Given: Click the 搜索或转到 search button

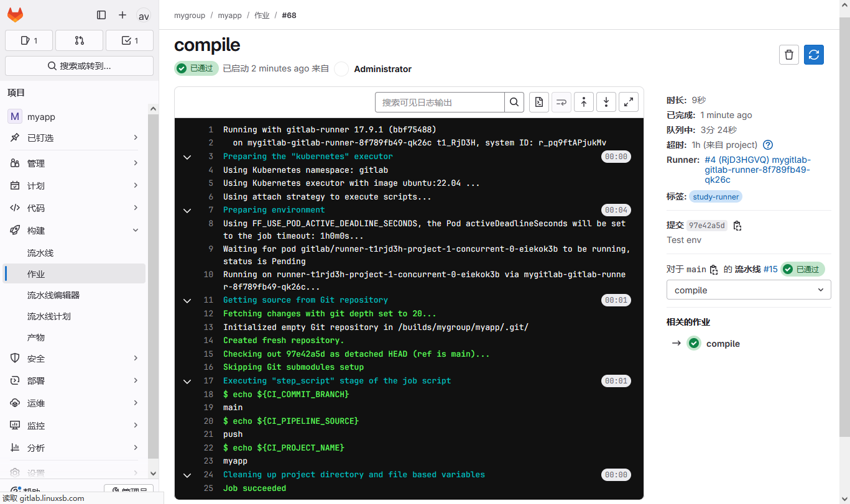Looking at the screenshot, I should click(79, 66).
